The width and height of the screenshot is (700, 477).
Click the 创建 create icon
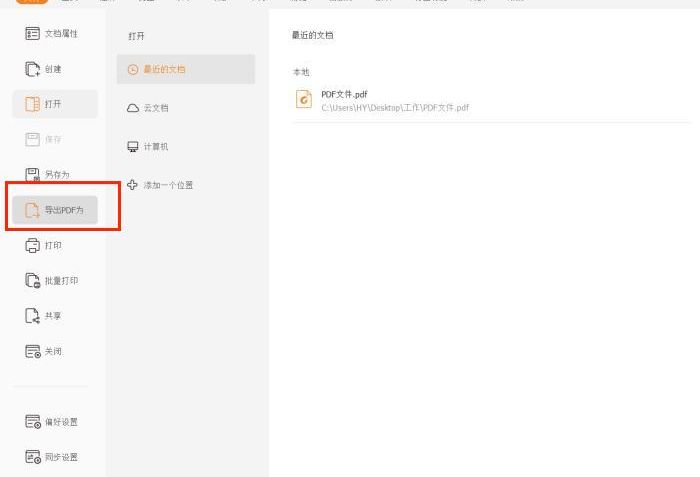[32, 69]
